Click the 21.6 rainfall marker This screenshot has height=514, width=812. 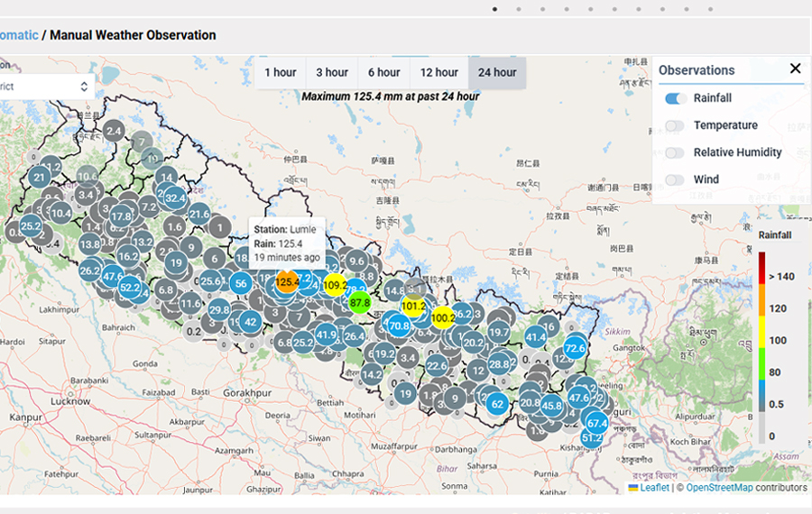(199, 214)
